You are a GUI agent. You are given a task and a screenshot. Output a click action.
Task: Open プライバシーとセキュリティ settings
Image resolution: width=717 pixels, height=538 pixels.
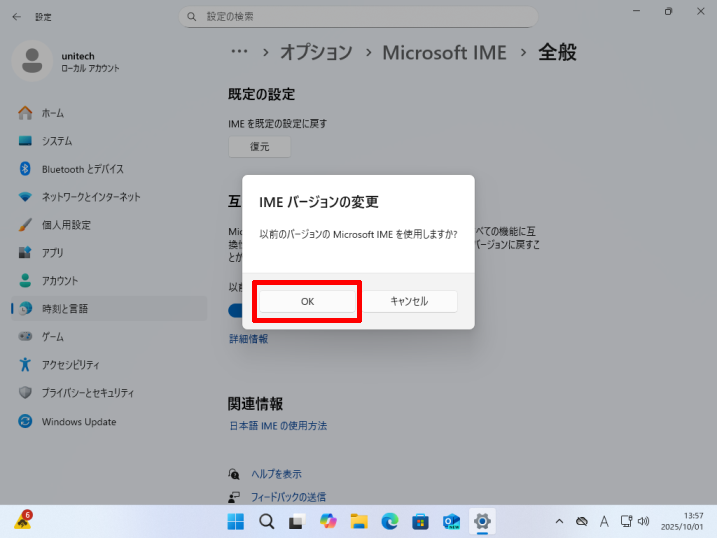click(87, 393)
